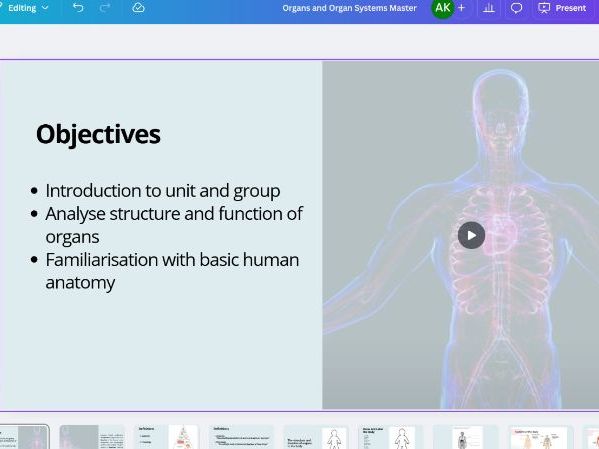Open slide thumbnail with pyramid diagram
Image resolution: width=599 pixels, height=449 pixels.
167,437
